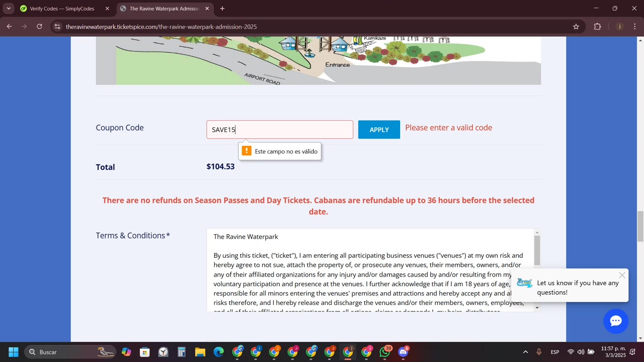Viewport: 644px width, 362px height.
Task: Close the Verify Codes tab
Action: pyautogui.click(x=107, y=9)
